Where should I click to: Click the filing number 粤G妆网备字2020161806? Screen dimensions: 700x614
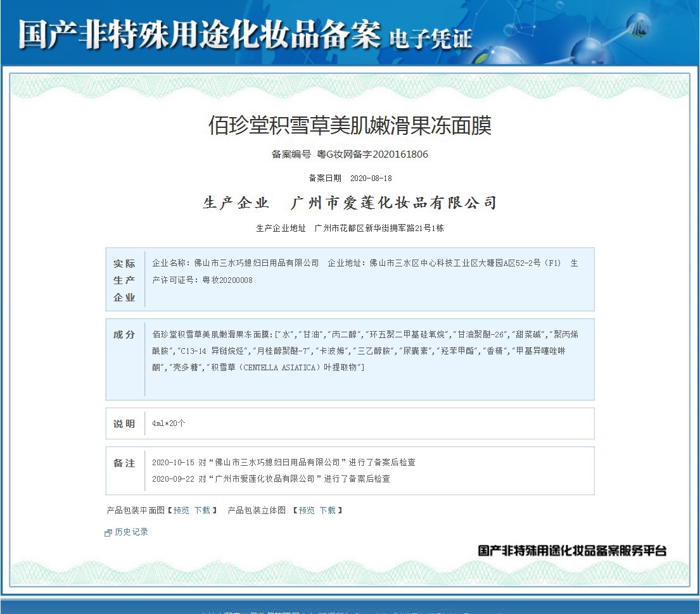pyautogui.click(x=372, y=154)
